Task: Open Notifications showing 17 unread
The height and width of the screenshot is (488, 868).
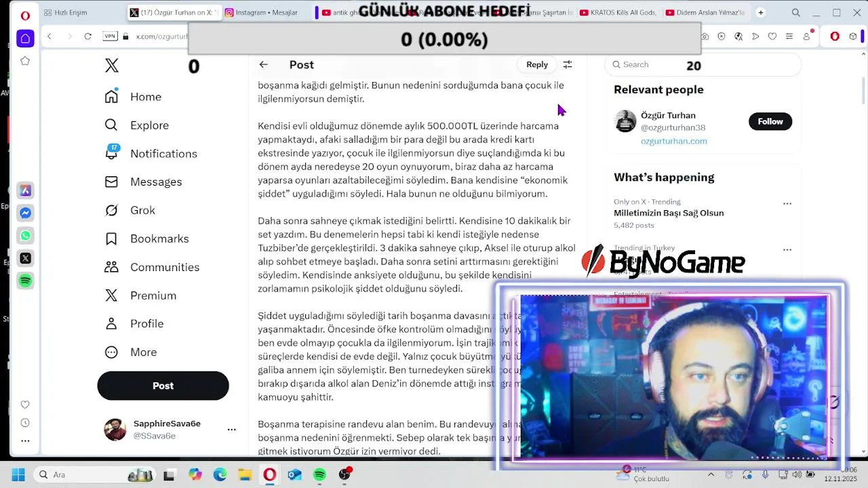Action: coord(151,154)
